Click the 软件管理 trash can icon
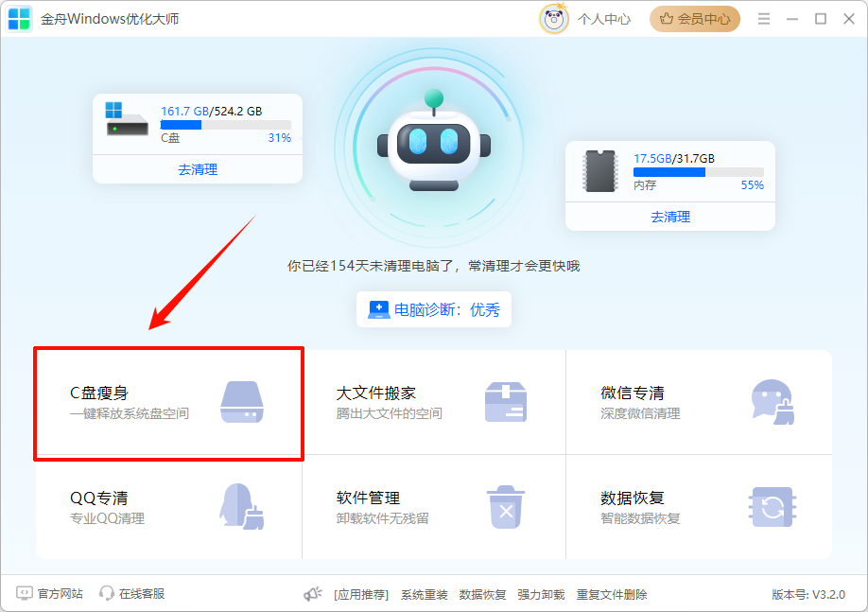This screenshot has height=612, width=868. [506, 507]
